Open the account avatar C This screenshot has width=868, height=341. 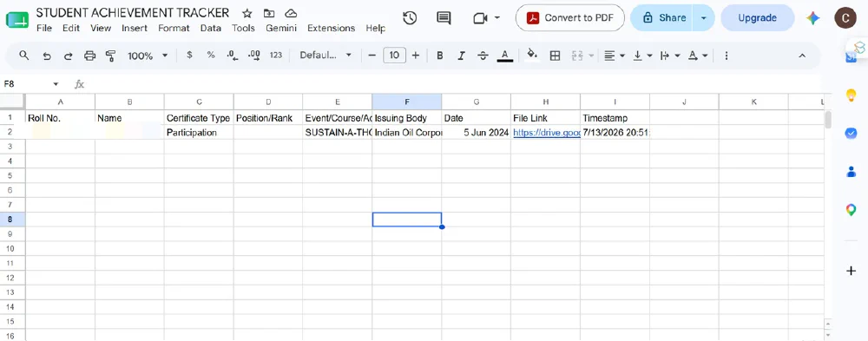(845, 17)
